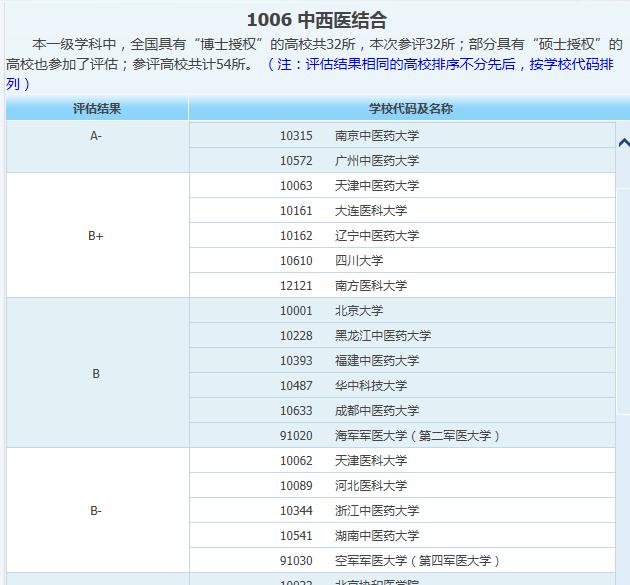Click the row 10344 浙江中医药大学

402,510
